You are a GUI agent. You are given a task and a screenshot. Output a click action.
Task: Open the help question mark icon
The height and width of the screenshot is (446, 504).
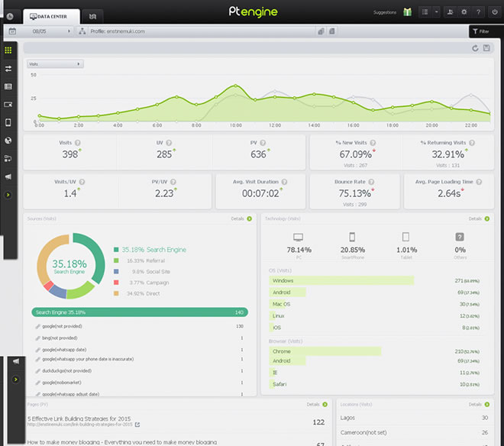coord(478,12)
